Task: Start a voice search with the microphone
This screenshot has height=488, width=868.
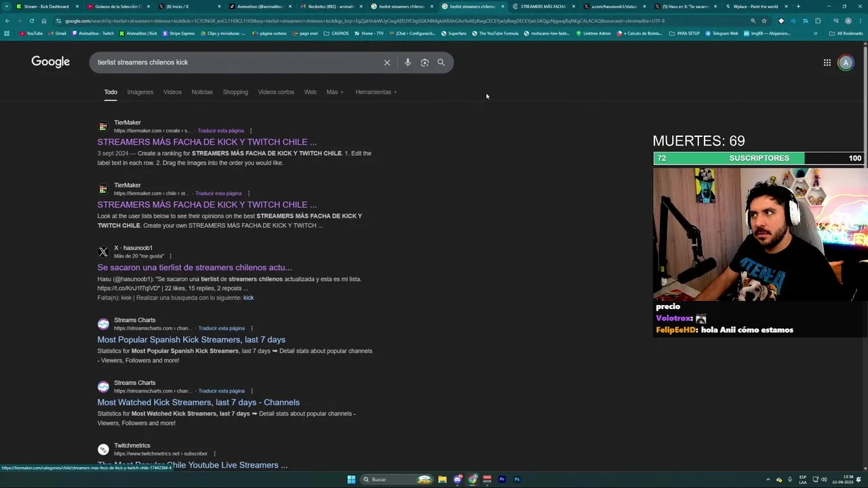Action: coord(408,62)
